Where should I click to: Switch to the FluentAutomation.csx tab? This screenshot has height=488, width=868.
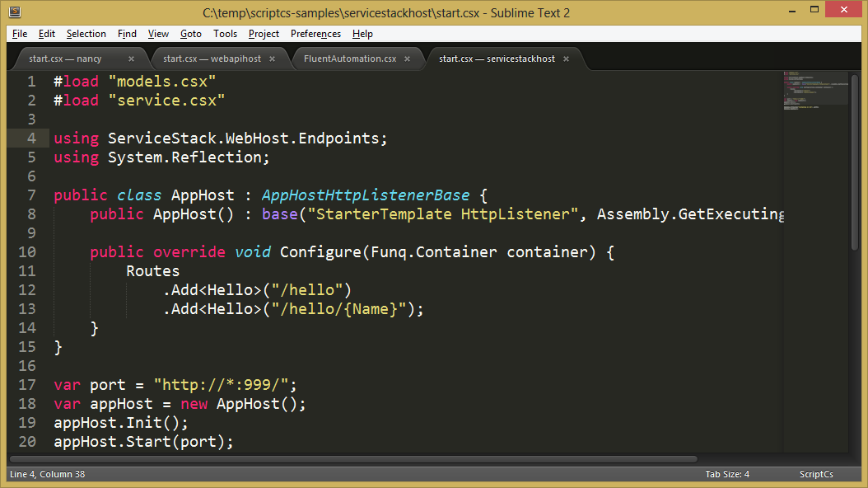point(350,59)
